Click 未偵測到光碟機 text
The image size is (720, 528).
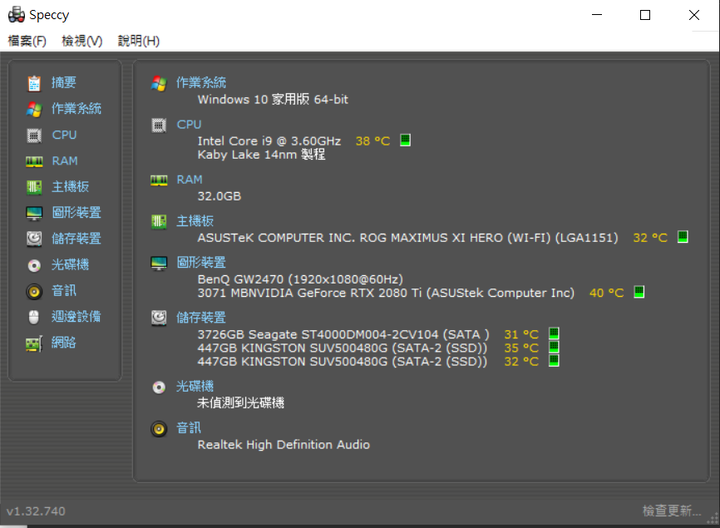241,403
